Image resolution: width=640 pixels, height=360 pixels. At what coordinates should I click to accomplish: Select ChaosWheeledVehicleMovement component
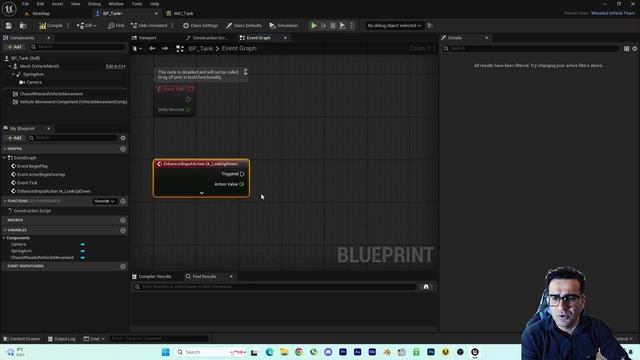pos(51,94)
